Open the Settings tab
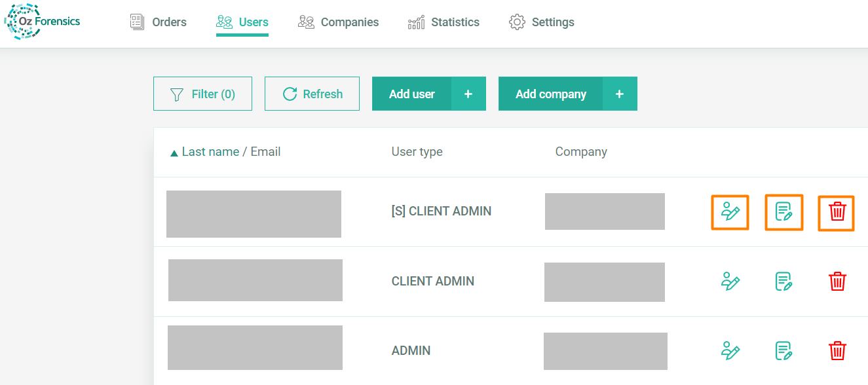The image size is (868, 385). (x=542, y=22)
